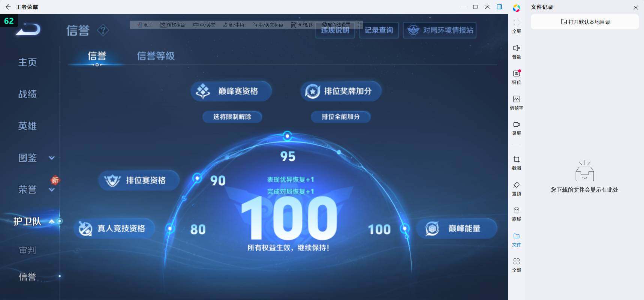Click the back arrow next to 王者荣耀 title

click(8, 7)
